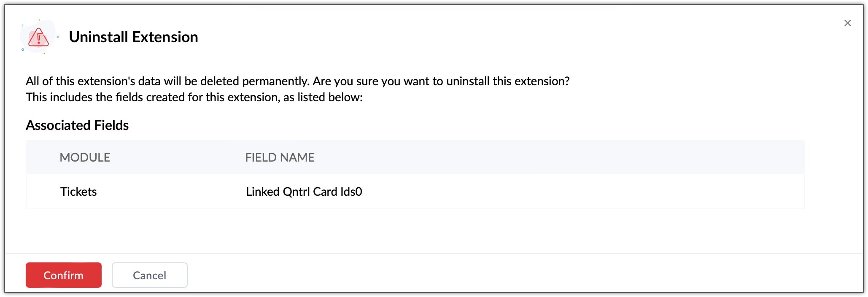Screen dimensions: 868x297
Task: Cancel the uninstall action
Action: coord(149,275)
